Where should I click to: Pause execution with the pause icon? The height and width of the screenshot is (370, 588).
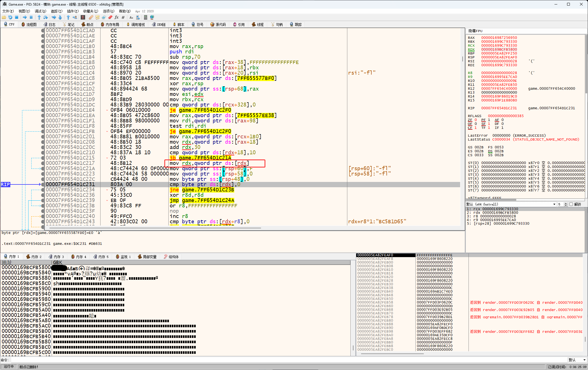(x=31, y=17)
